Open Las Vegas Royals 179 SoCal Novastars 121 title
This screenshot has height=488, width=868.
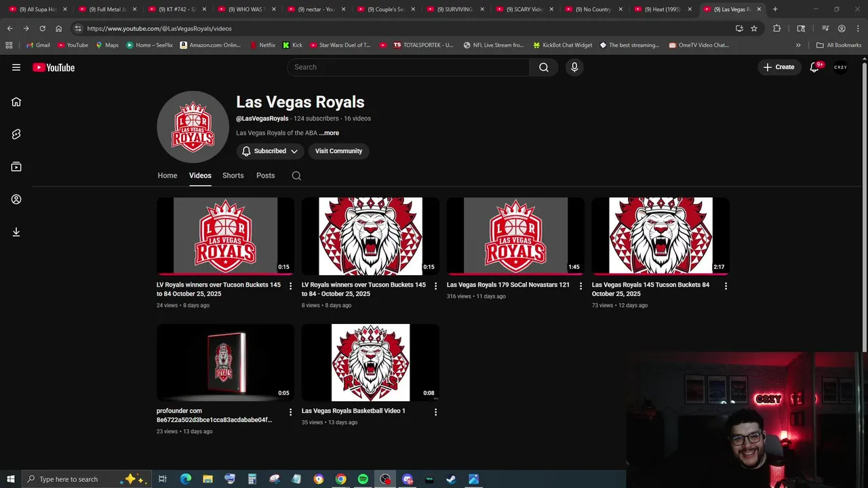pyautogui.click(x=508, y=285)
